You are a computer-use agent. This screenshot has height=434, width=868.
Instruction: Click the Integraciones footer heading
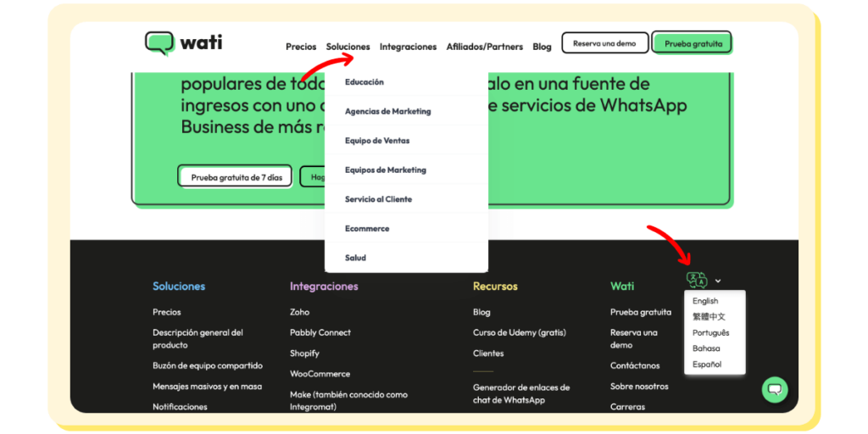pos(324,287)
